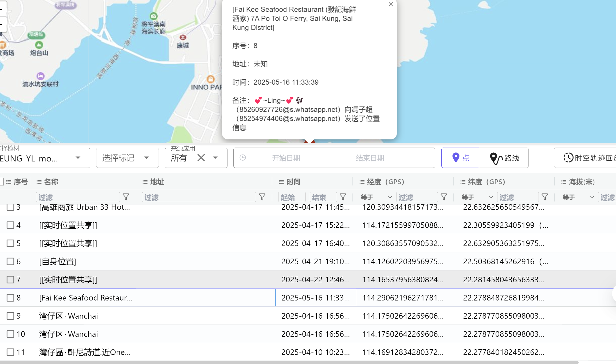Close the Fai Kee Seafood info popup
616x364 pixels.
tap(391, 4)
